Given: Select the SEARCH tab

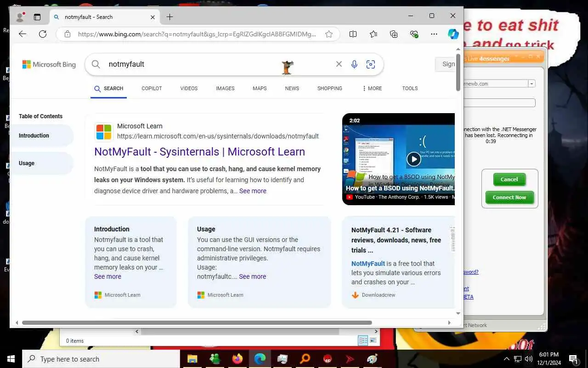Looking at the screenshot, I should (109, 88).
